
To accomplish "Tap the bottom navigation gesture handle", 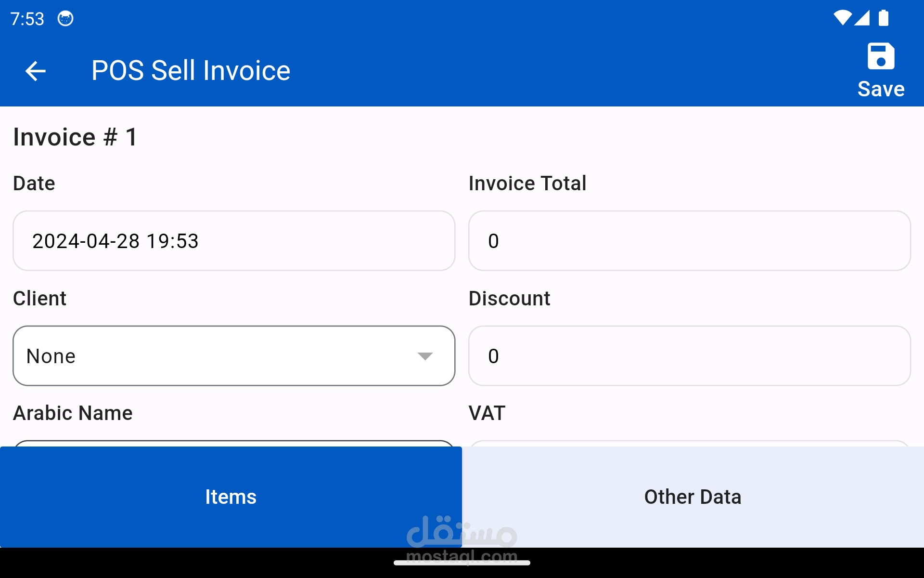I will tap(462, 563).
